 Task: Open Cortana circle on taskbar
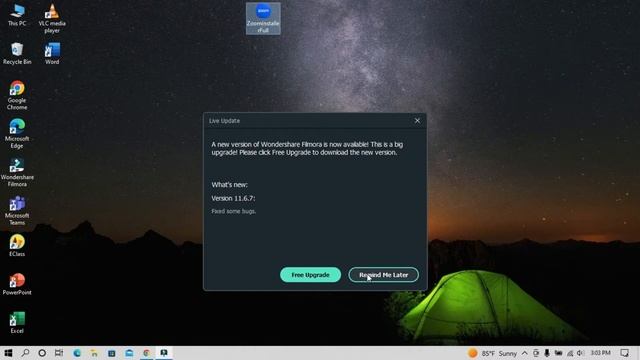tap(42, 353)
